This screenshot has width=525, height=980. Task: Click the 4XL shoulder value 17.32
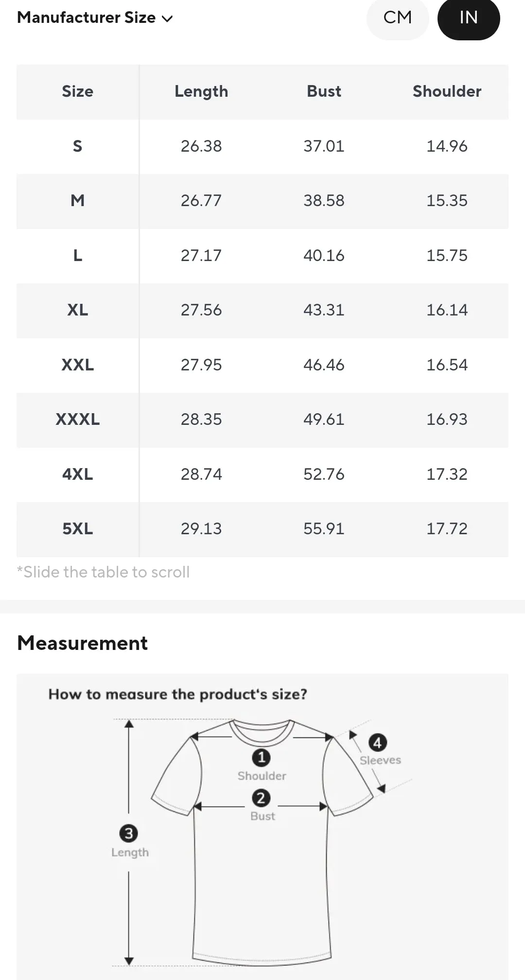point(447,474)
